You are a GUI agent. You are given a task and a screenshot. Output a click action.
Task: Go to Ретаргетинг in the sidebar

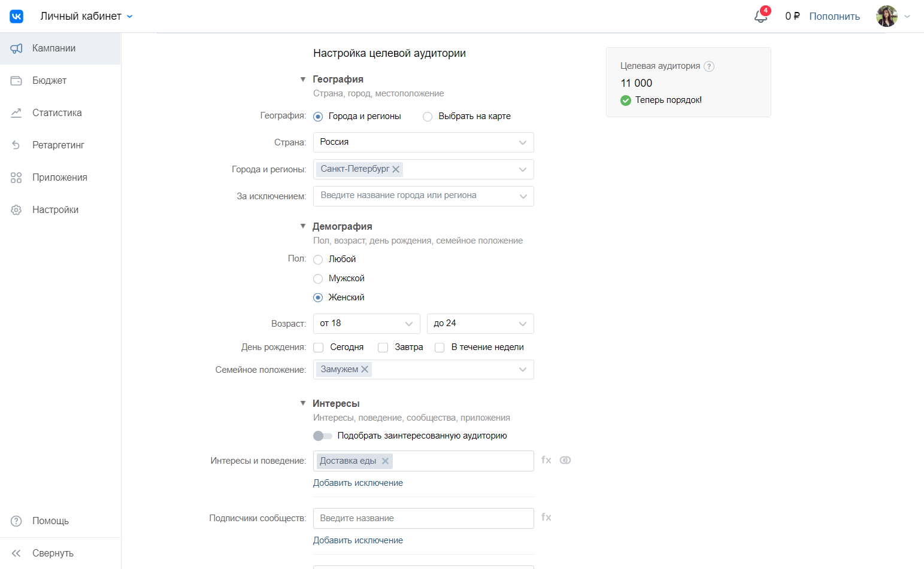(58, 145)
